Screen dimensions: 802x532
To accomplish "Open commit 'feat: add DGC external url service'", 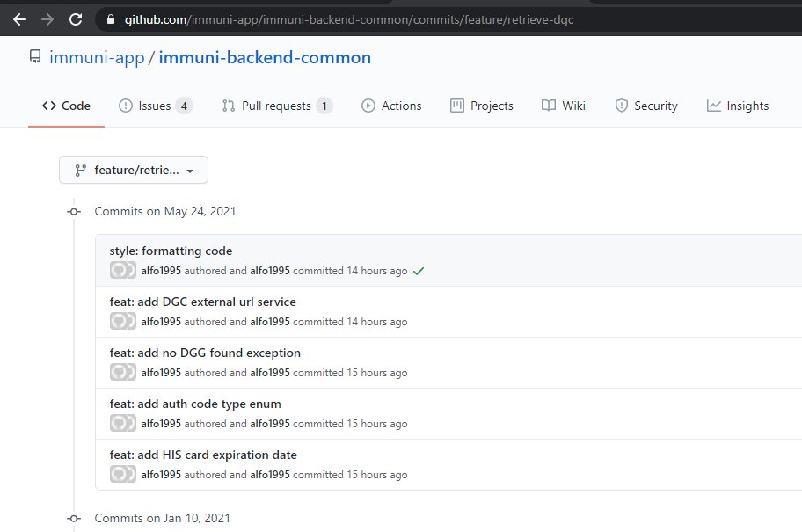I will [202, 302].
